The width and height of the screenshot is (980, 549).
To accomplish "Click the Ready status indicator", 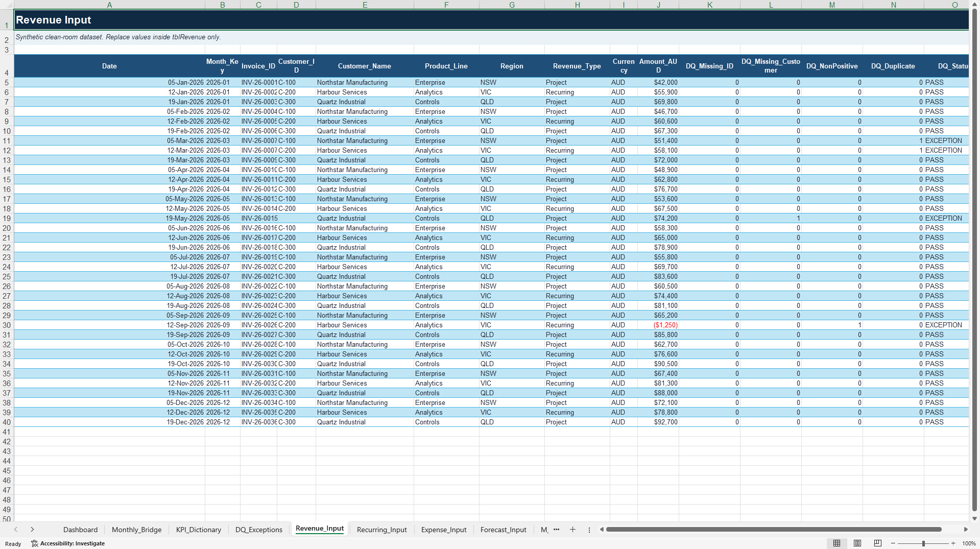I will click(13, 544).
